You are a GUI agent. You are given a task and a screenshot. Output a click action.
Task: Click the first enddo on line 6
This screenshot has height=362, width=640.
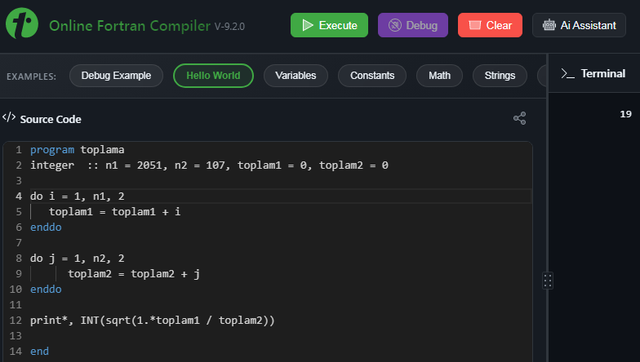click(x=46, y=227)
